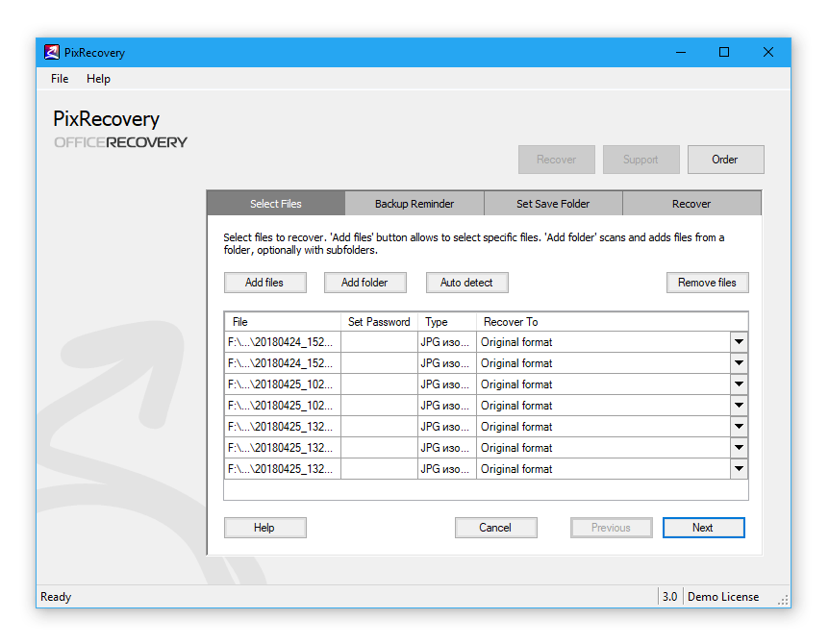Image resolution: width=829 pixels, height=644 pixels.
Task: Click the Help button beside Cancel
Action: (x=264, y=528)
